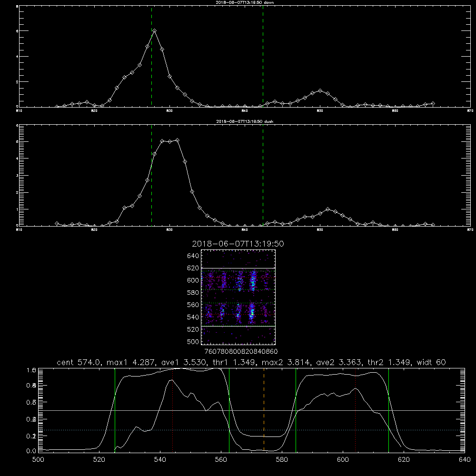Click the 640 label on the spectrogram y-axis
Viewport: 476px width, 476px height.
click(193, 256)
